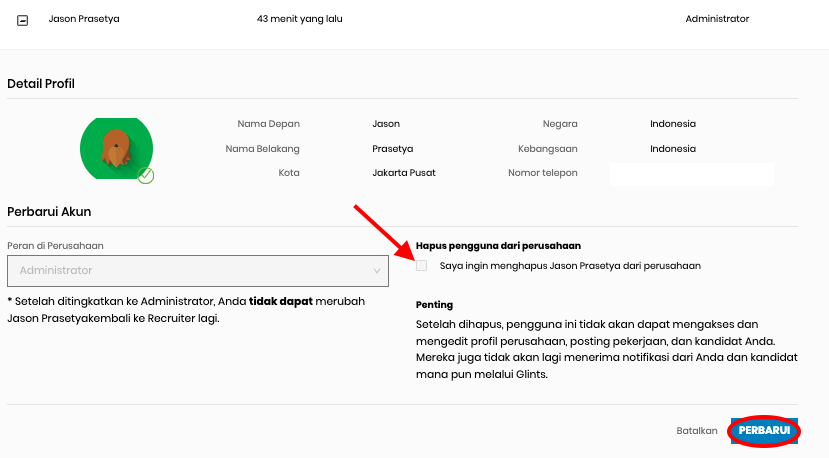Viewport: 829px width, 458px height.
Task: Tick checkbox to remove Jason Prasetya
Action: click(x=421, y=265)
